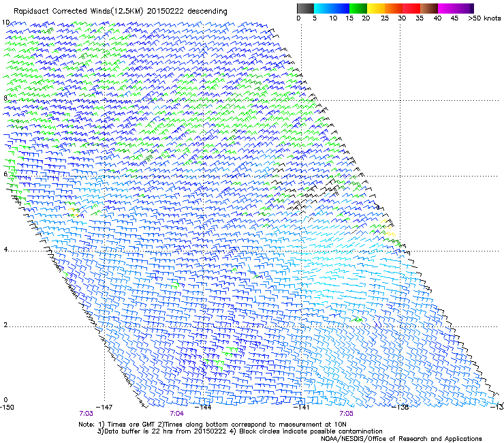504x443 pixels.
Task: Click the latitude label '4'
Action: pyautogui.click(x=5, y=249)
